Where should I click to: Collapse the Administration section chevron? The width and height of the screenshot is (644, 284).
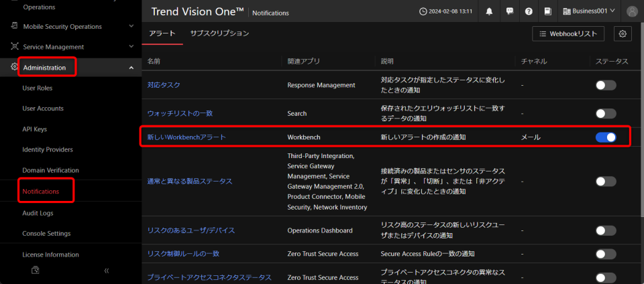131,68
